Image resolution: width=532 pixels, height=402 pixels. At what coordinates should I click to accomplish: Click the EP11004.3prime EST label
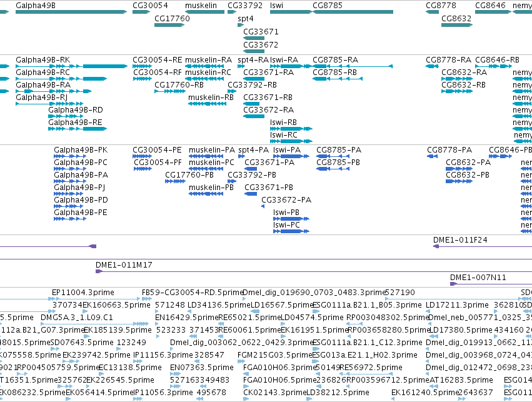(x=83, y=293)
